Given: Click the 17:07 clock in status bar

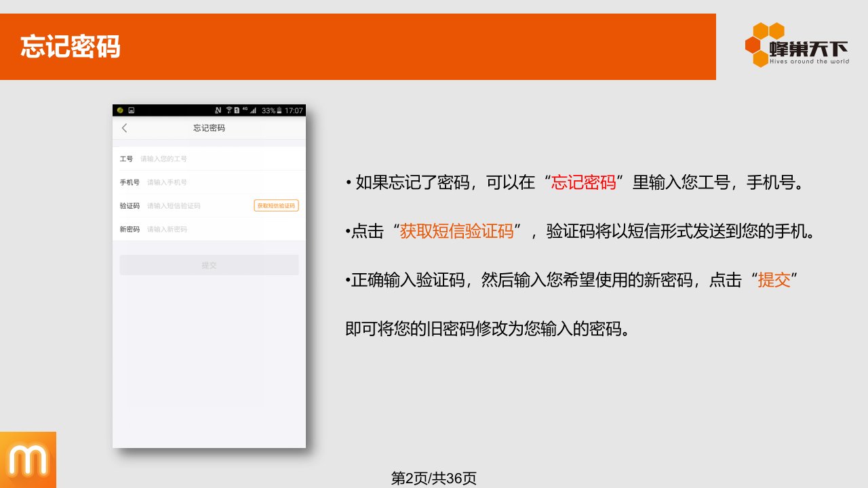Looking at the screenshot, I should tap(294, 110).
